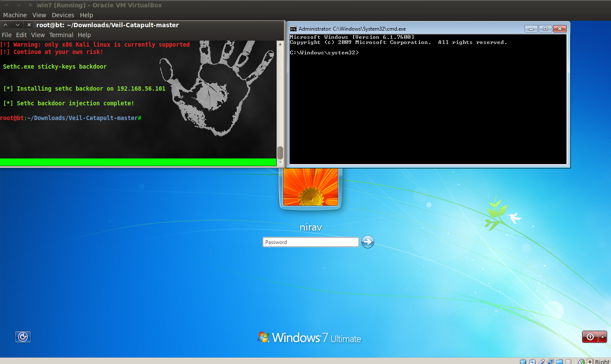The width and height of the screenshot is (611, 364).
Task: Click the Password input field
Action: click(x=311, y=242)
